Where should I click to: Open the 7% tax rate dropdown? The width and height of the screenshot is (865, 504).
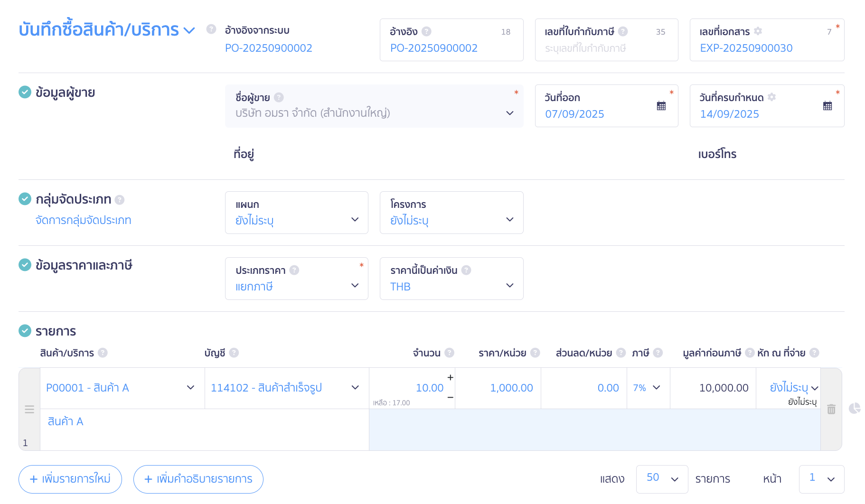[x=647, y=388]
